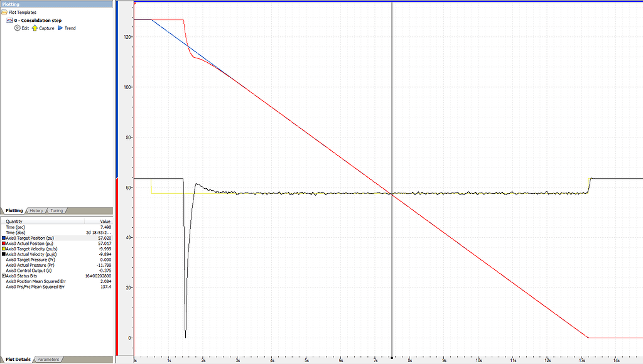Click the yellow Capture arrow icon
This screenshot has height=364, width=643.
coord(35,28)
